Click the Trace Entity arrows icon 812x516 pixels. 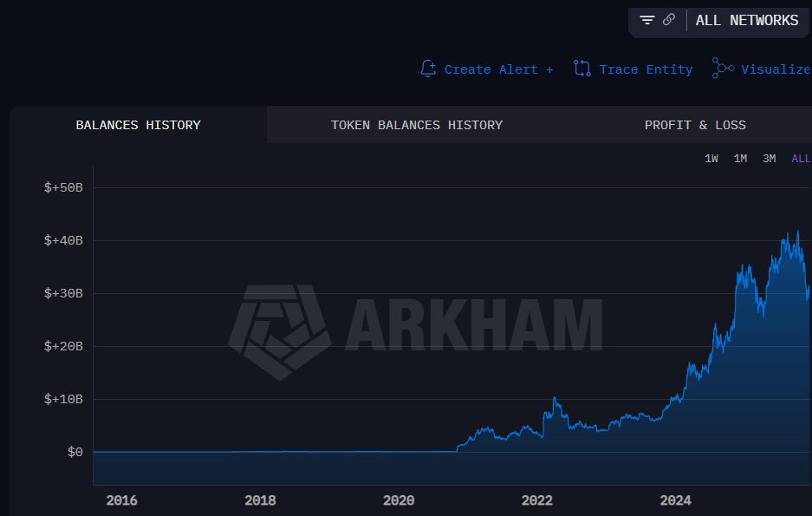[582, 69]
